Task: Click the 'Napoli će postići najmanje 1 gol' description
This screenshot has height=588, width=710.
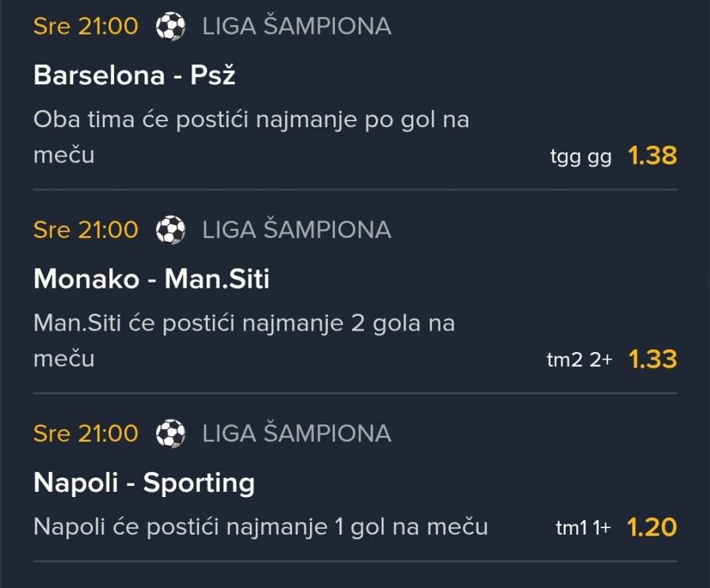Action: [x=260, y=527]
